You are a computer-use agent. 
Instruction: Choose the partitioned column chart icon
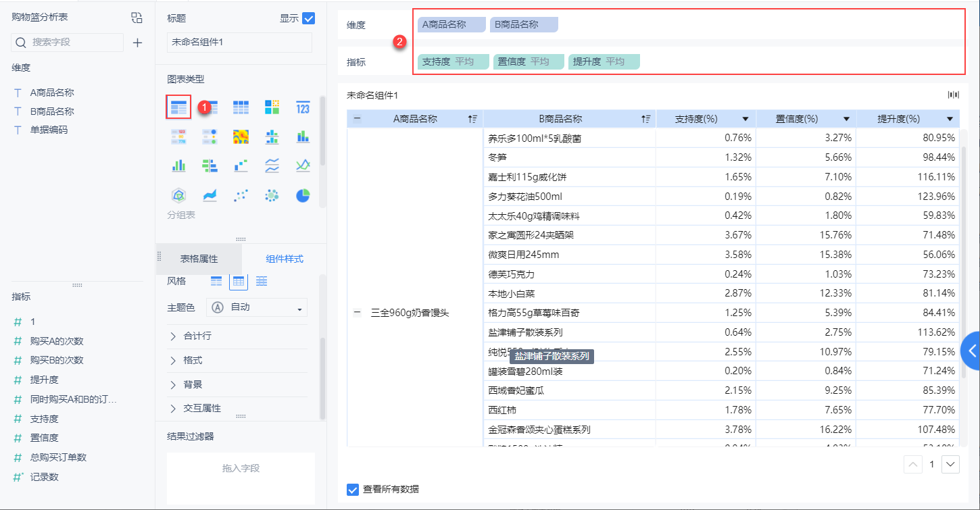(x=272, y=137)
